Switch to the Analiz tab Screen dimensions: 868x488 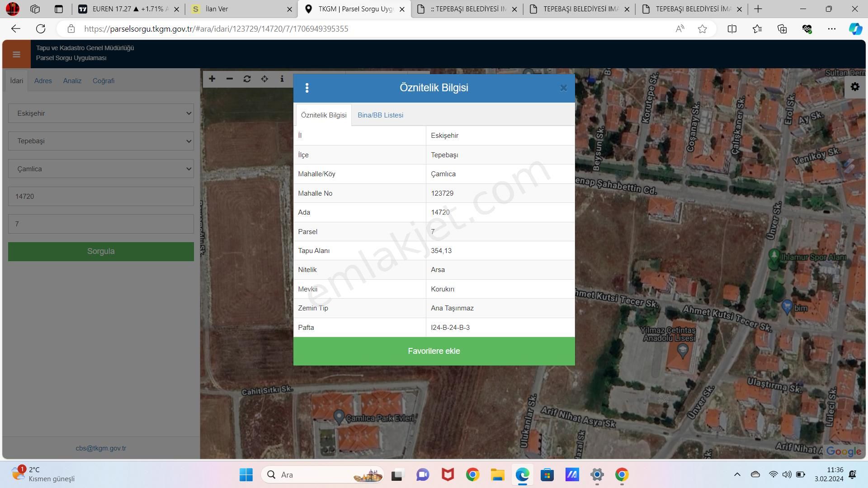point(72,81)
